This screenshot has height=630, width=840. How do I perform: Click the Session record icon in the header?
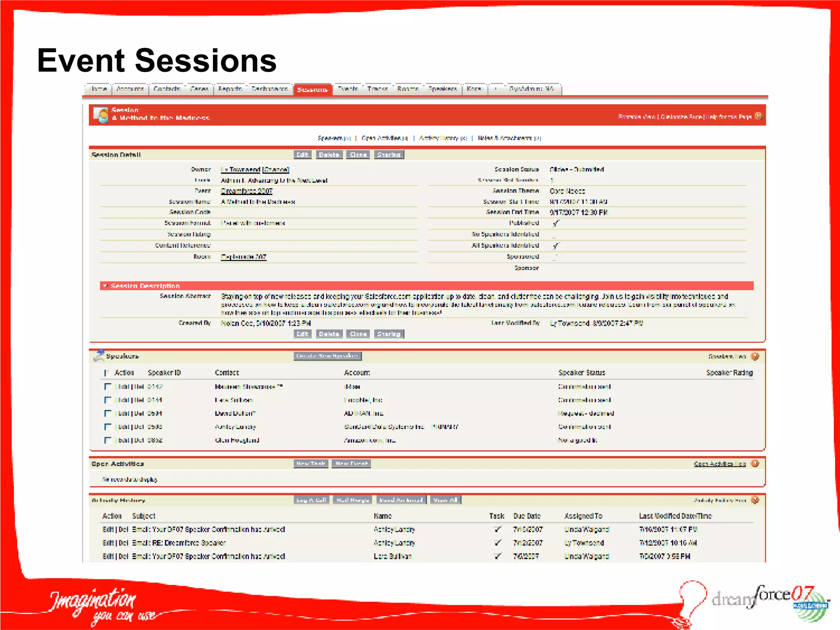(101, 114)
